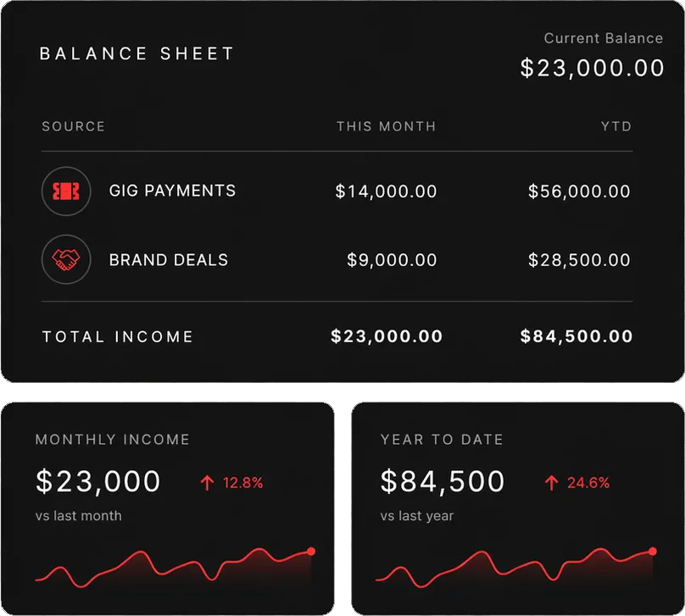Click the TOTAL INCOME row label

point(118,336)
